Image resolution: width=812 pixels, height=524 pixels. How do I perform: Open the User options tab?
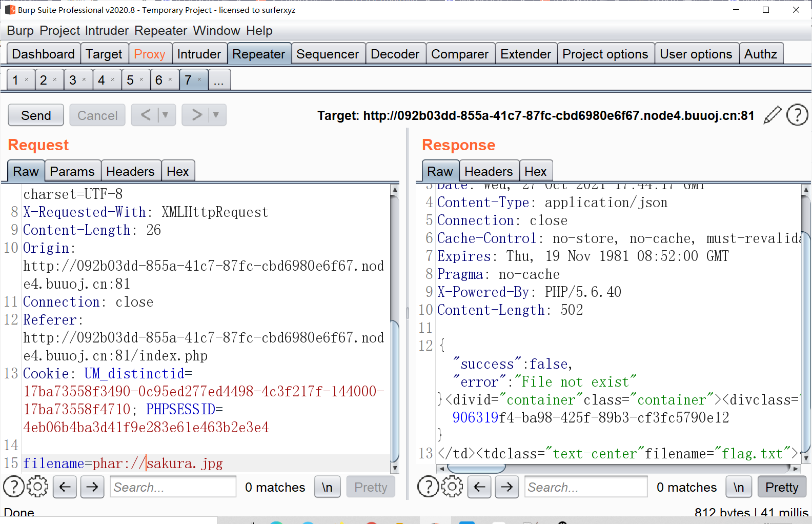coord(696,54)
